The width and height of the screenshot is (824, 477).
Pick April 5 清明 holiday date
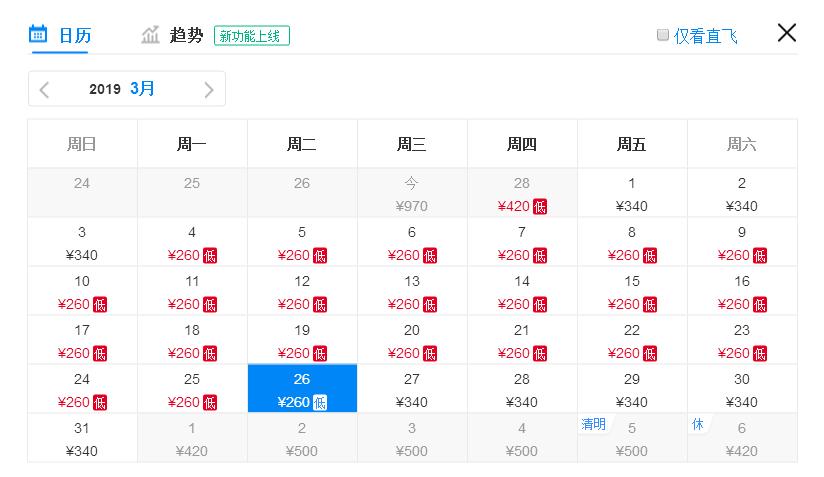(632, 438)
